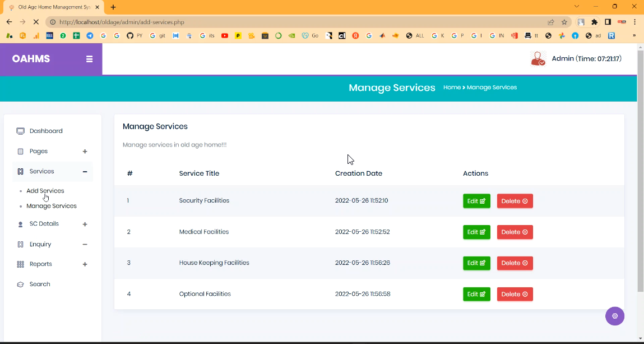Stop page loading with the X button

pyautogui.click(x=36, y=22)
